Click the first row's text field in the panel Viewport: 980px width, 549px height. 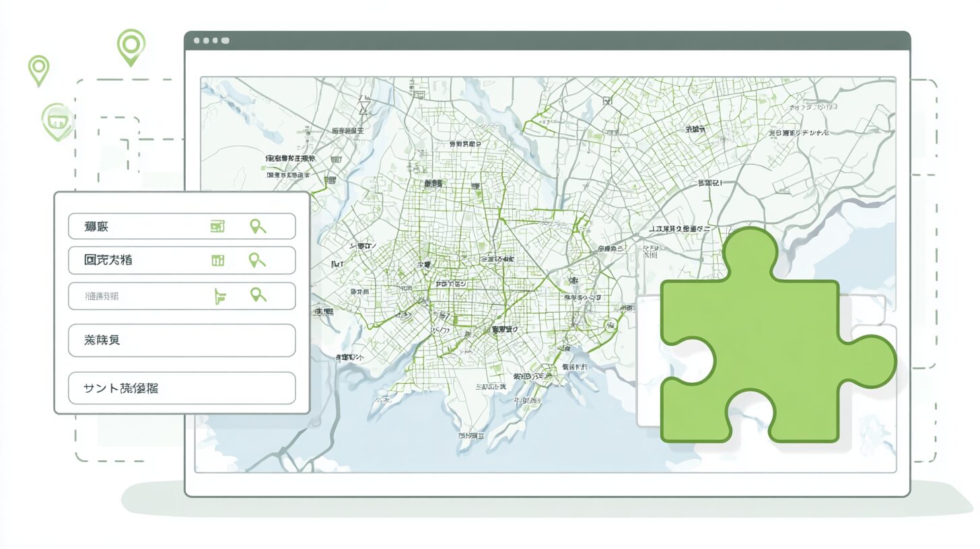click(182, 226)
